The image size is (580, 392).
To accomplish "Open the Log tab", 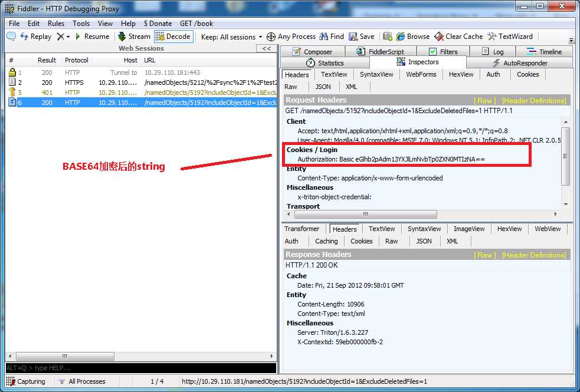I will tap(493, 52).
